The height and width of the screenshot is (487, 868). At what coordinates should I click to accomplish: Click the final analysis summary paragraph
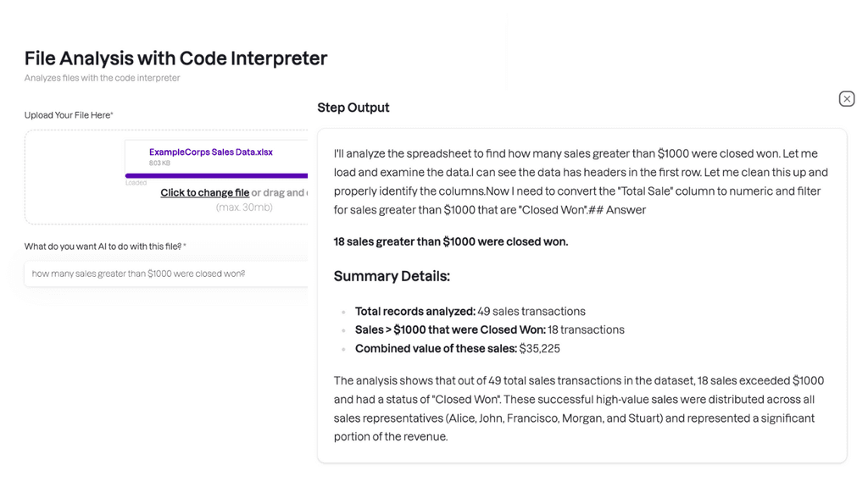tap(579, 408)
